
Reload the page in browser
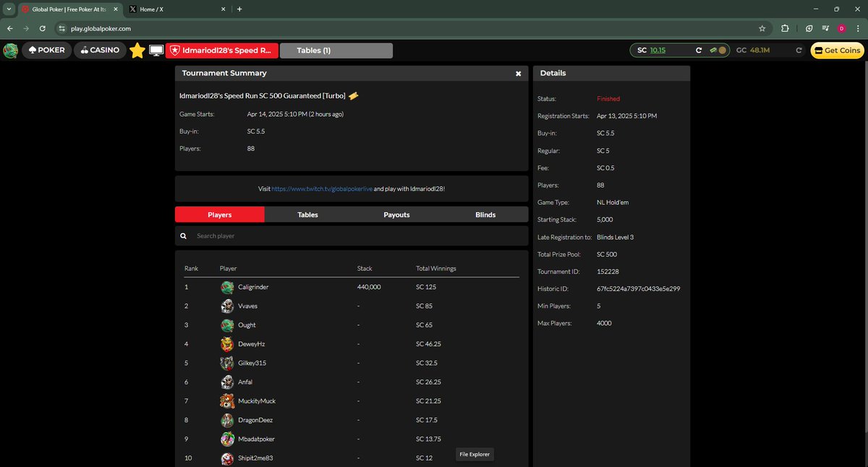[x=43, y=28]
